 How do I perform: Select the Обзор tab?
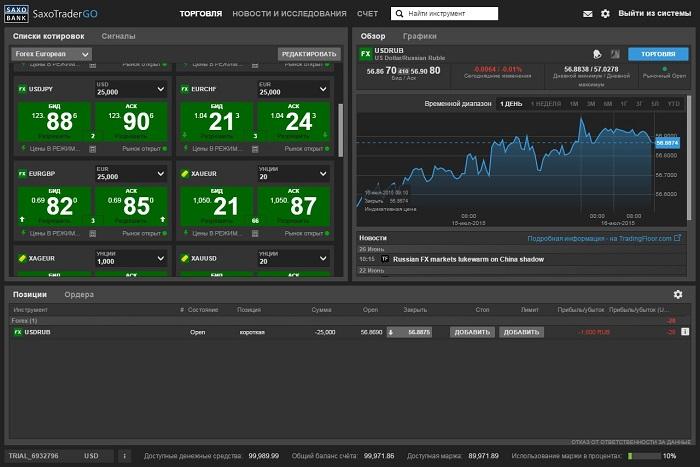373,36
